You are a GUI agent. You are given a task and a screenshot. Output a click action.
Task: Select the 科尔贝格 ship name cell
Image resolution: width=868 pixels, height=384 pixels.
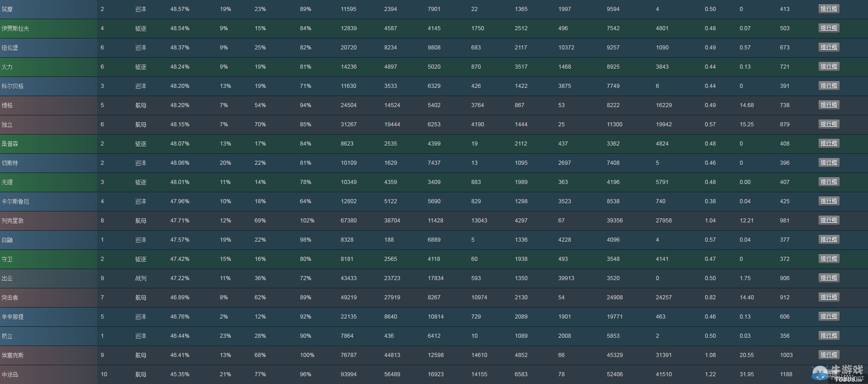coord(13,86)
